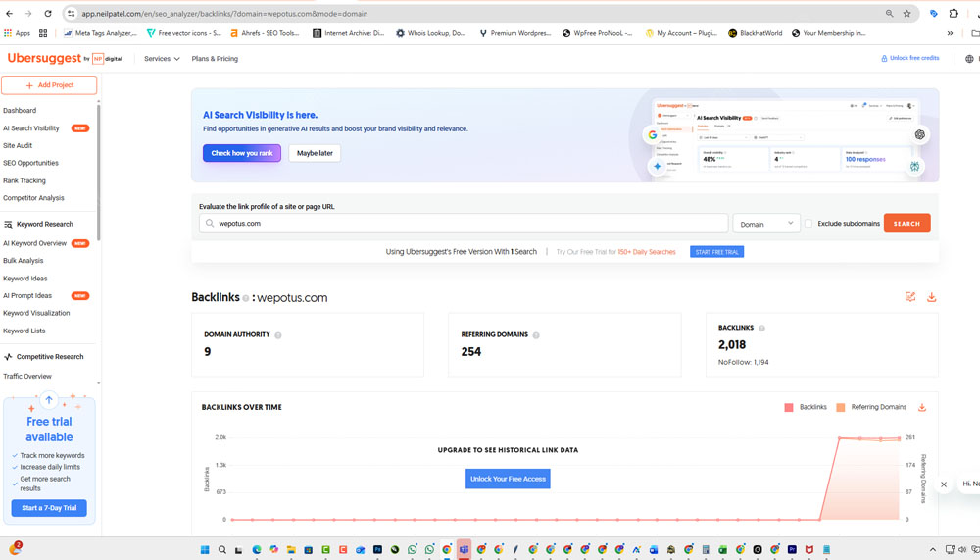Click download icon beside Backlinks heading
The height and width of the screenshot is (560, 980).
(x=931, y=297)
